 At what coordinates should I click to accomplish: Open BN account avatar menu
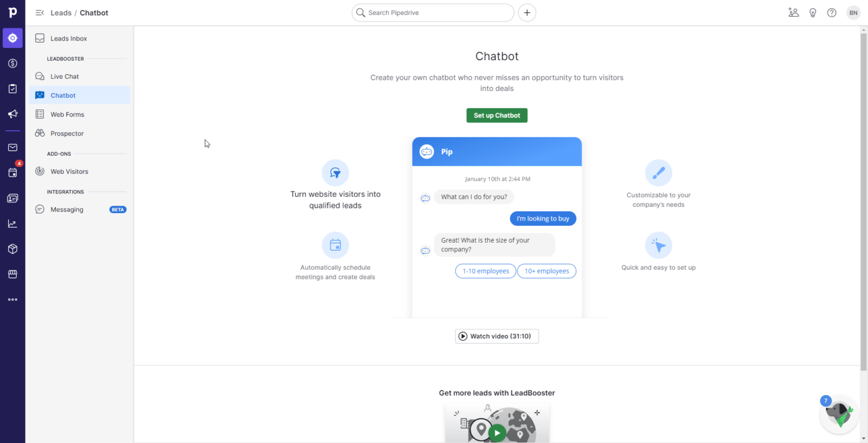pos(853,13)
